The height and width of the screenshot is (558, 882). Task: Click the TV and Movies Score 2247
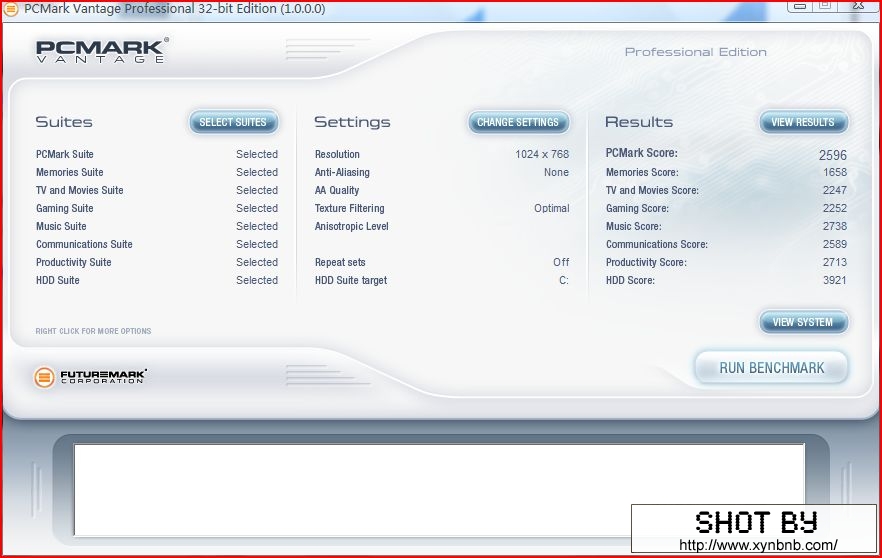(x=835, y=190)
